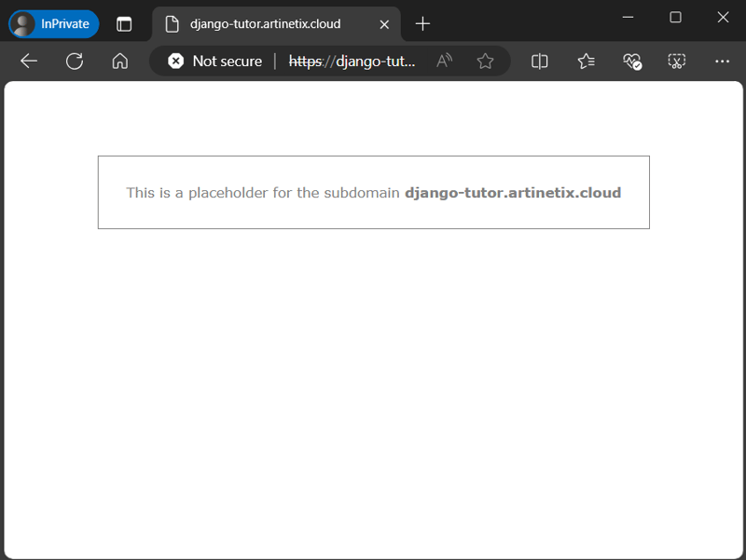This screenshot has width=746, height=560.
Task: Close the browser window
Action: point(724,17)
